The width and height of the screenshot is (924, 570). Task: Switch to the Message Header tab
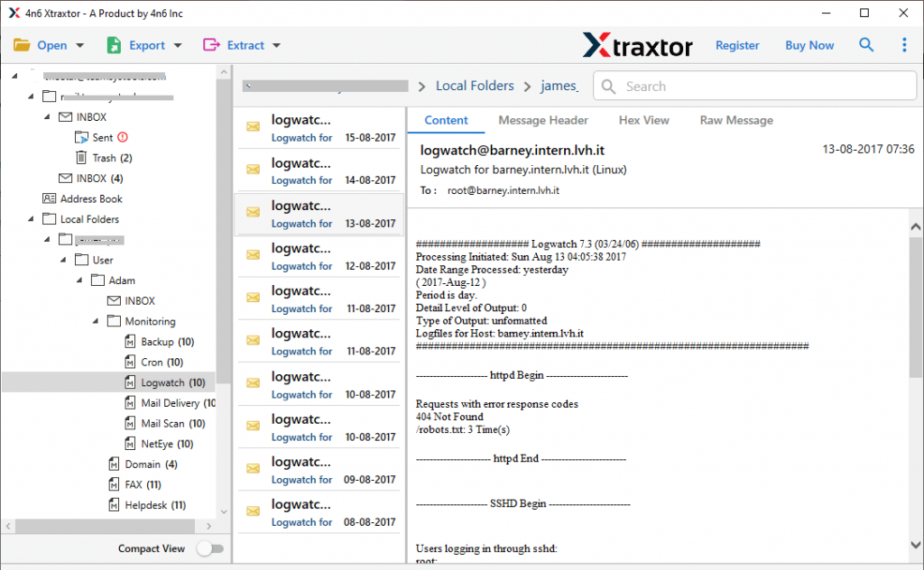(543, 120)
